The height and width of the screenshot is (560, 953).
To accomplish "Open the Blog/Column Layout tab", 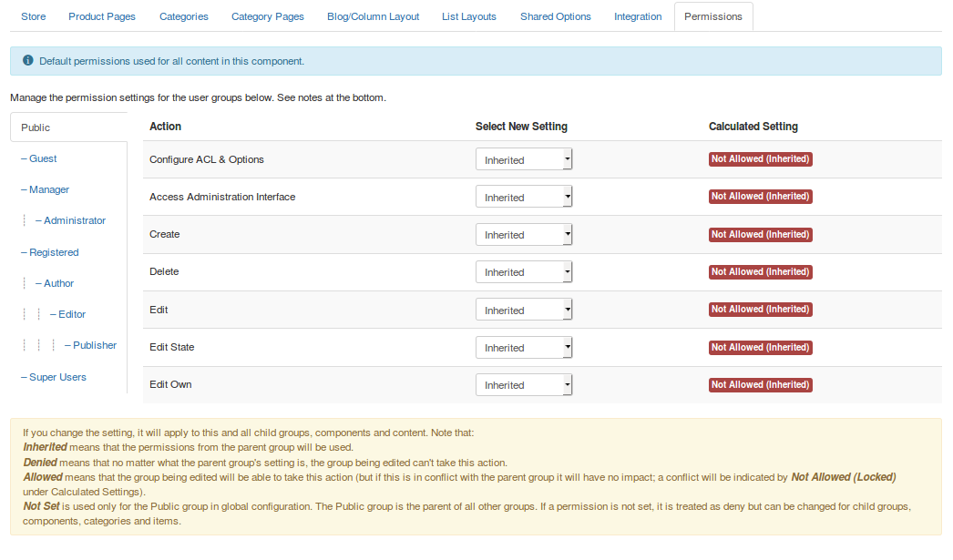I will (373, 15).
